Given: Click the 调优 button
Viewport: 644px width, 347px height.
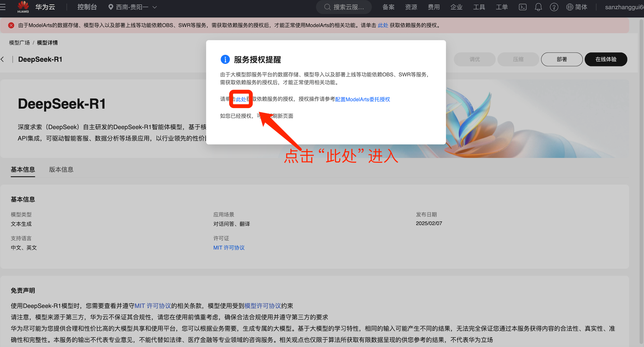Looking at the screenshot, I should pyautogui.click(x=475, y=59).
